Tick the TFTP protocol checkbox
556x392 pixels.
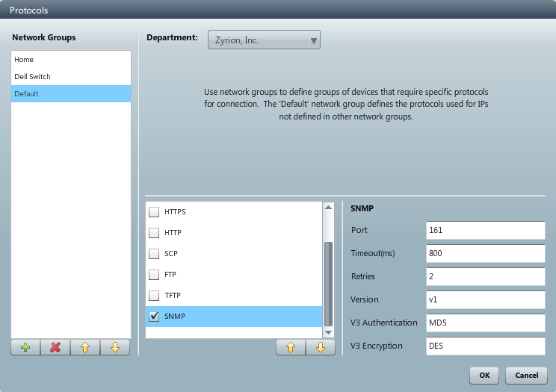[x=154, y=296]
